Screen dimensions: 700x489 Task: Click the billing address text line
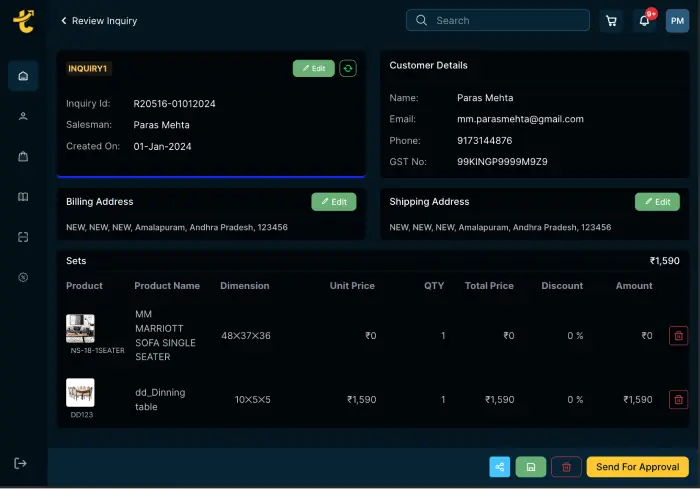click(177, 227)
